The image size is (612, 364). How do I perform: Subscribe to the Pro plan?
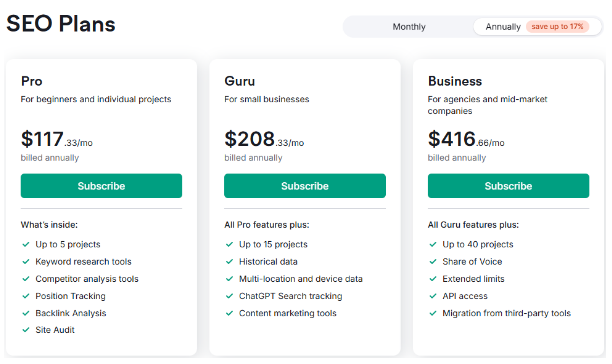coord(101,186)
